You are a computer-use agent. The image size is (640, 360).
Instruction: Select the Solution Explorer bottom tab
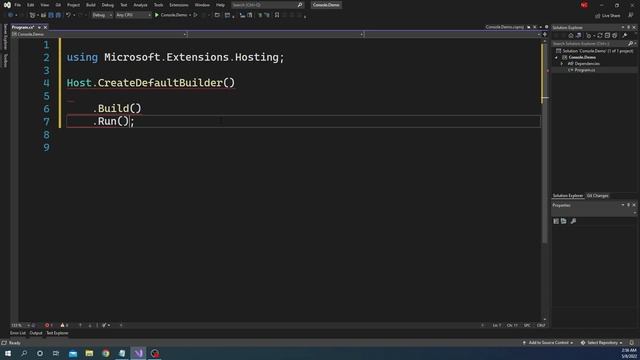(568, 196)
